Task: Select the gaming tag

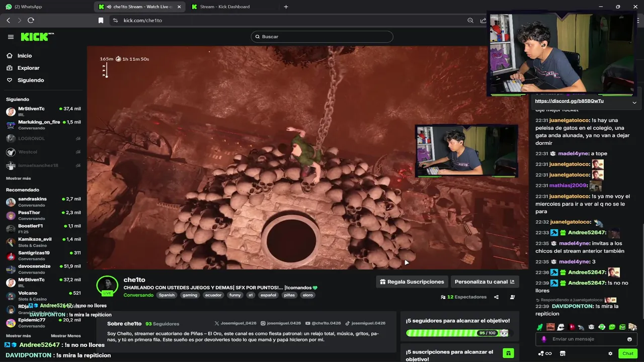Action: click(190, 295)
